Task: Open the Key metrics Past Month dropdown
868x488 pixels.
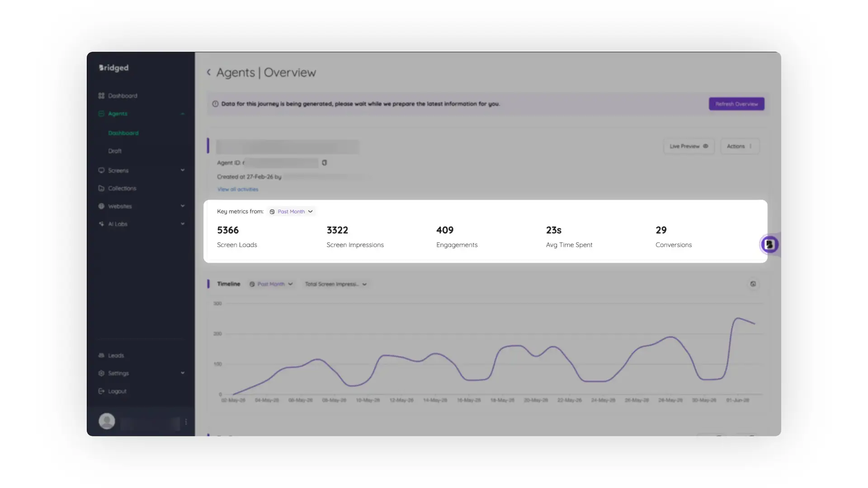Action: 291,211
